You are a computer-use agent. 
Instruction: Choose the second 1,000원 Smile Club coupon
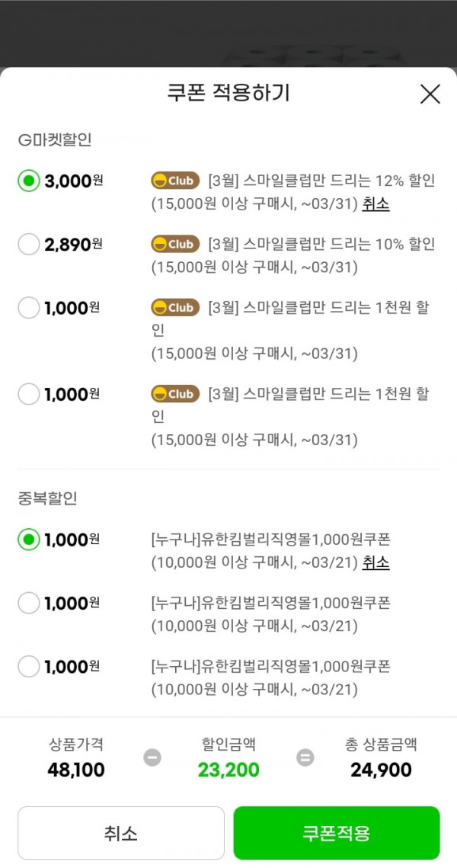tap(29, 394)
